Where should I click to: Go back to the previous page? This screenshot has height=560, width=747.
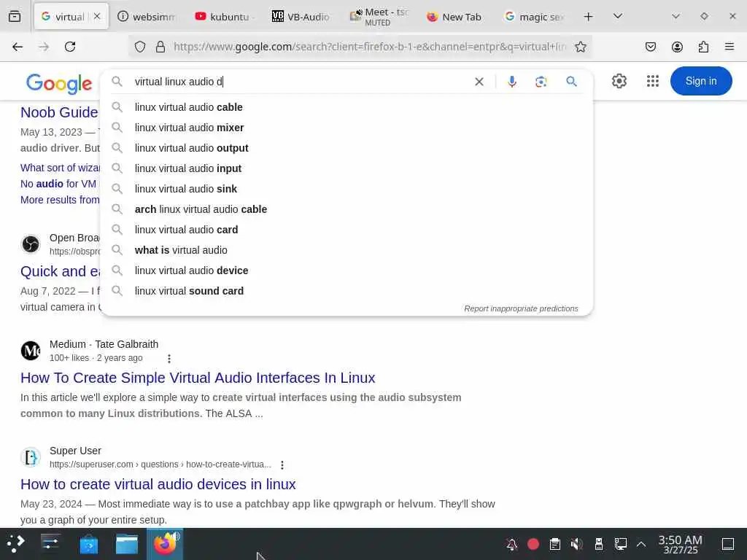coord(18,47)
